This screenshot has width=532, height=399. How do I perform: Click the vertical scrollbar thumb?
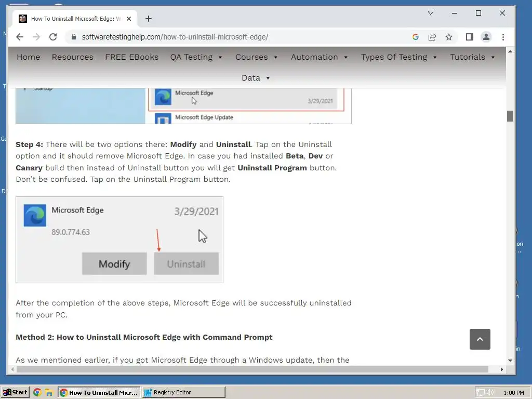(510, 116)
